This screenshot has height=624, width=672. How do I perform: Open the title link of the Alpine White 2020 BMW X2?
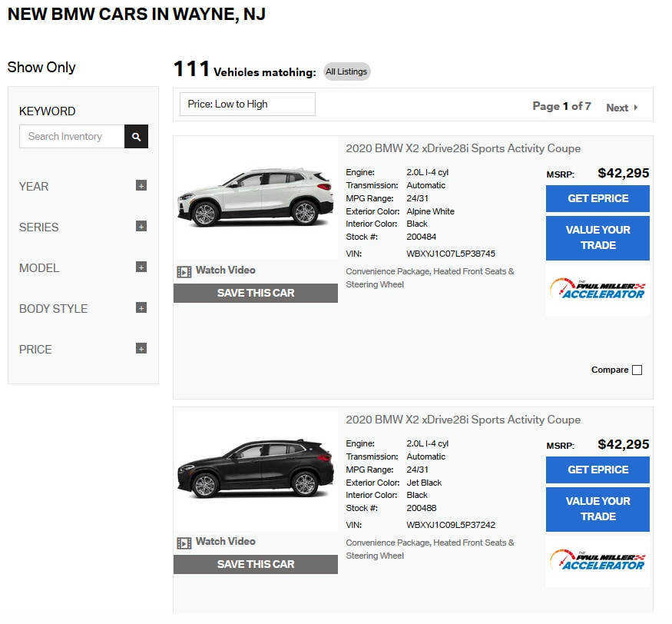[x=463, y=148]
